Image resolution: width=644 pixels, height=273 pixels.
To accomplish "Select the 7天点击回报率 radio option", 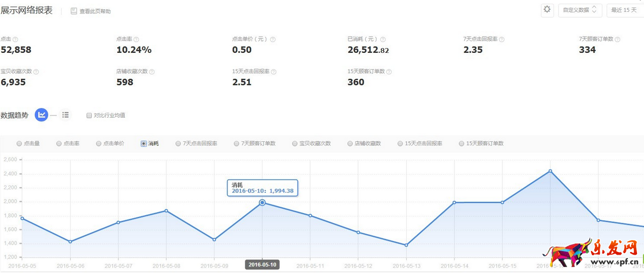I will coord(178,144).
